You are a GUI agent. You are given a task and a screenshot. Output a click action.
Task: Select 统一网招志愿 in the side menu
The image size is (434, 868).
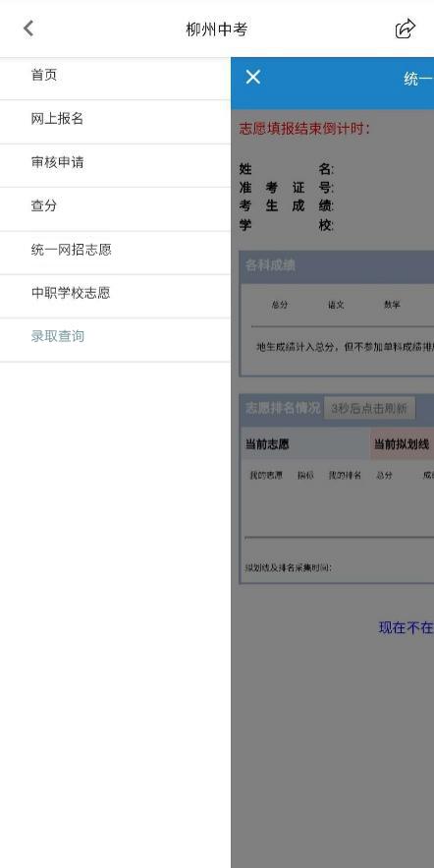pos(115,250)
